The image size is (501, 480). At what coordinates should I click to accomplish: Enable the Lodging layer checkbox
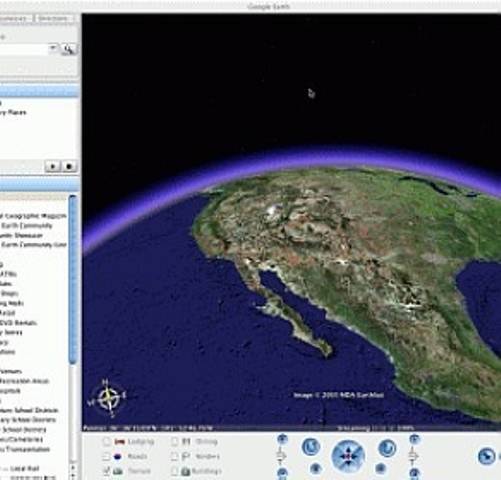(x=106, y=442)
